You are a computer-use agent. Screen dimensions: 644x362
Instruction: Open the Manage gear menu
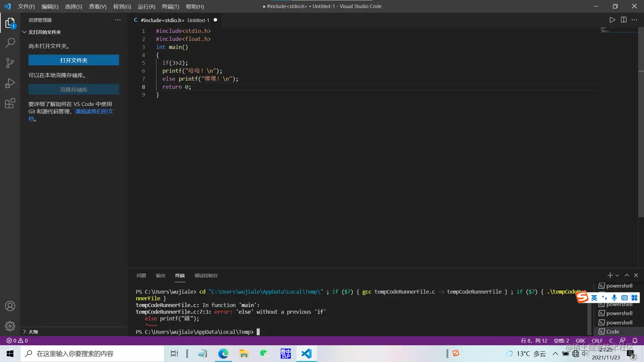[x=10, y=326]
